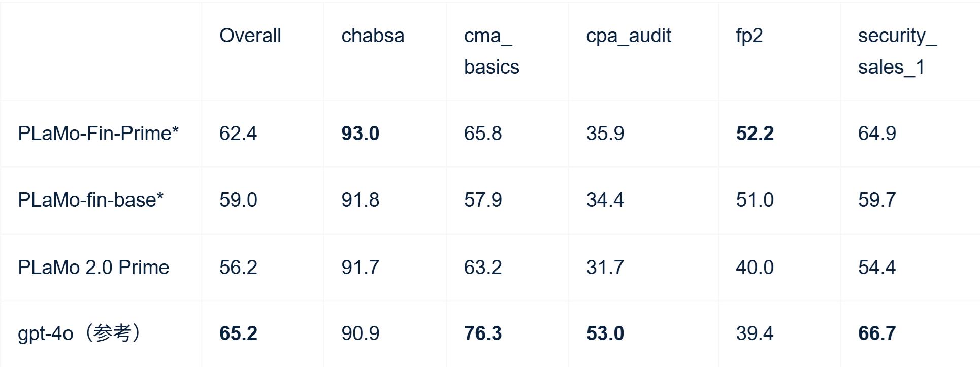The image size is (980, 367).
Task: Click the bold 93.0 chabsa score
Action: [x=360, y=134]
